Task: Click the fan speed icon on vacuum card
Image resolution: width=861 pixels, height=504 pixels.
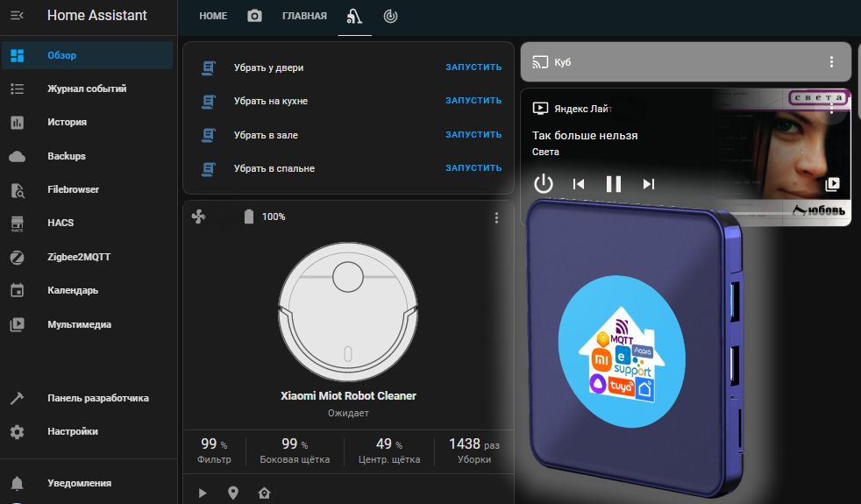Action: [199, 217]
